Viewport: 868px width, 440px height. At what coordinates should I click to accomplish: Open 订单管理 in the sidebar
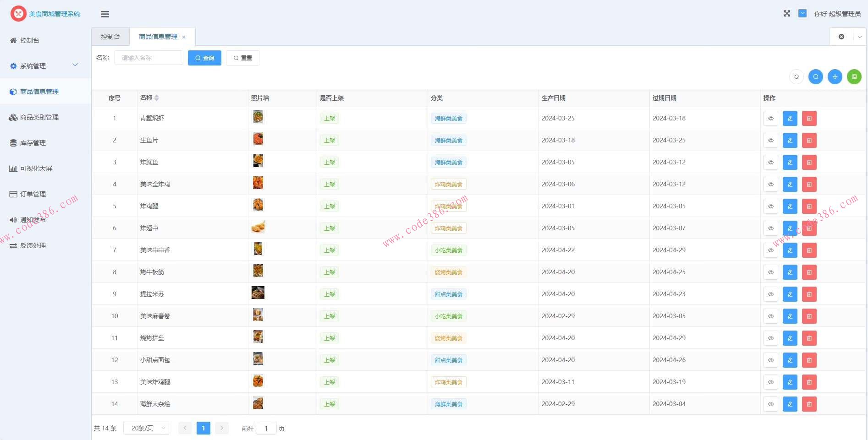pyautogui.click(x=33, y=194)
